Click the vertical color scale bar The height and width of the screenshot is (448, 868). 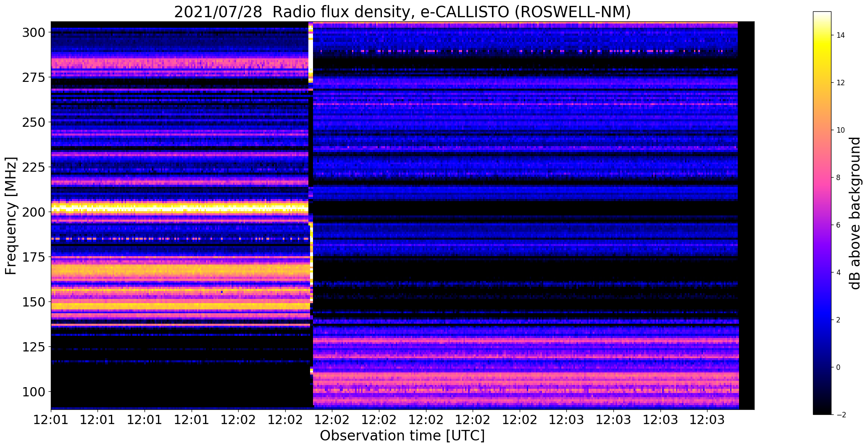[822, 213]
